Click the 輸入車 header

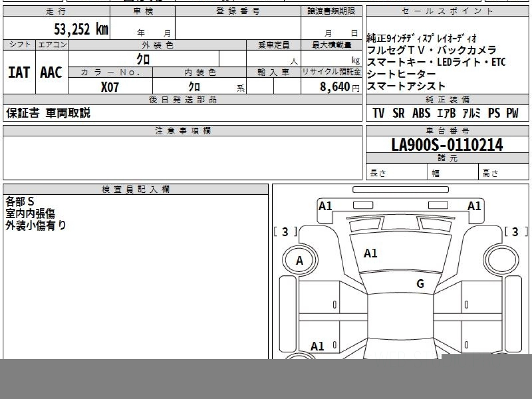coord(274,72)
